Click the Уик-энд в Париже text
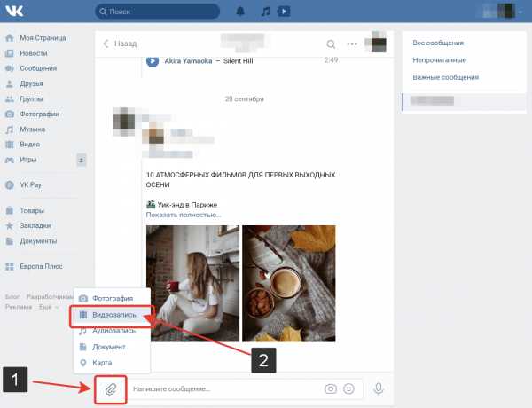 tap(187, 205)
